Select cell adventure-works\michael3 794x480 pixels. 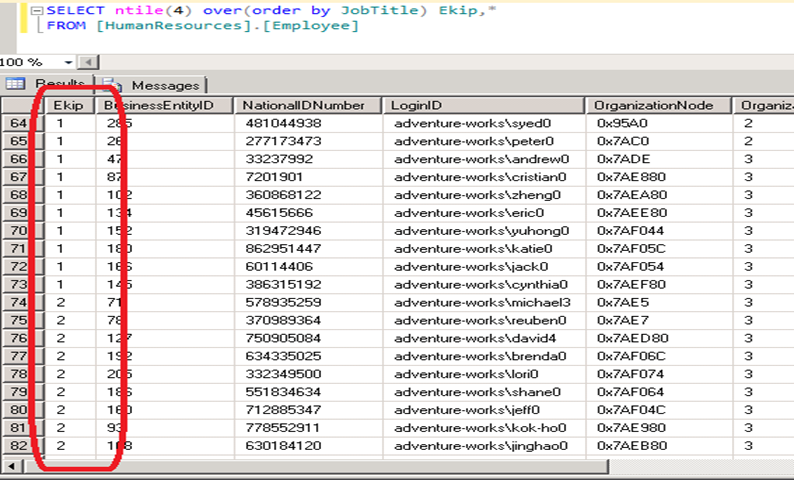click(484, 302)
